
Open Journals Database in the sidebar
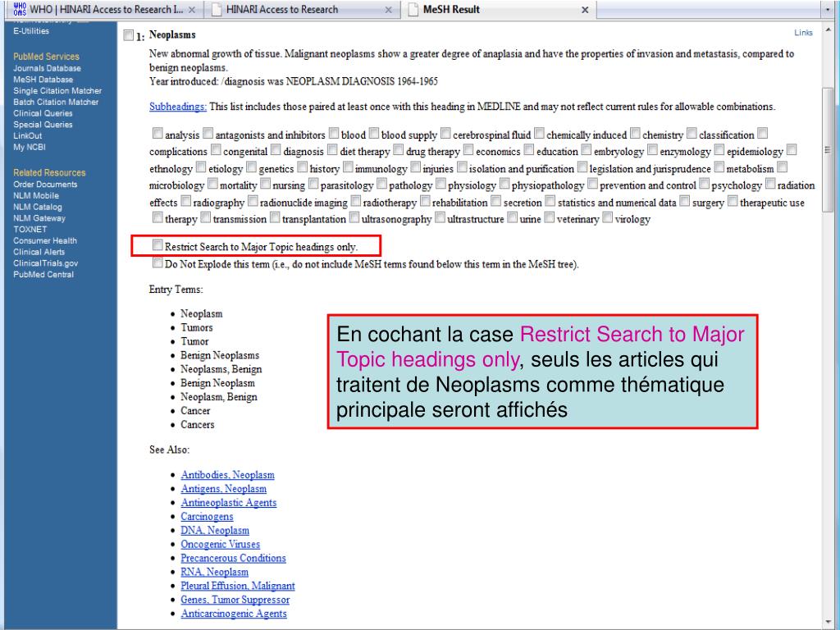[47, 68]
